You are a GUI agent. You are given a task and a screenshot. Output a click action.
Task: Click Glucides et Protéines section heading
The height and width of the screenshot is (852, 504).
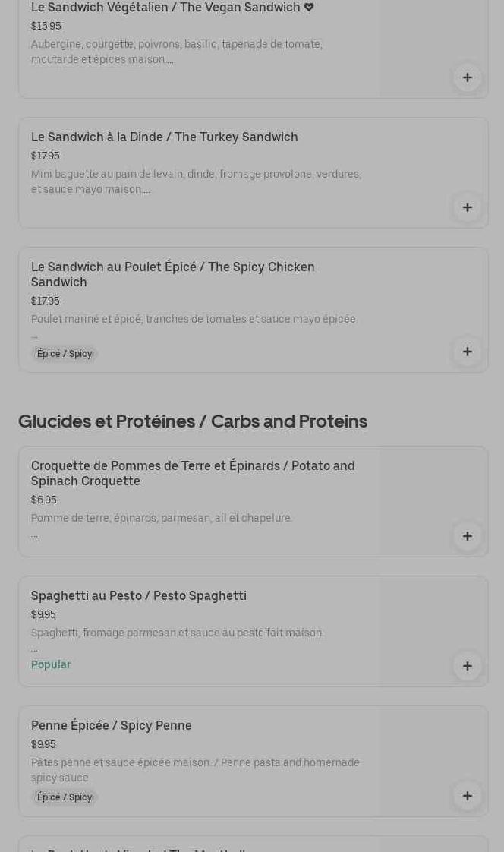tap(193, 421)
